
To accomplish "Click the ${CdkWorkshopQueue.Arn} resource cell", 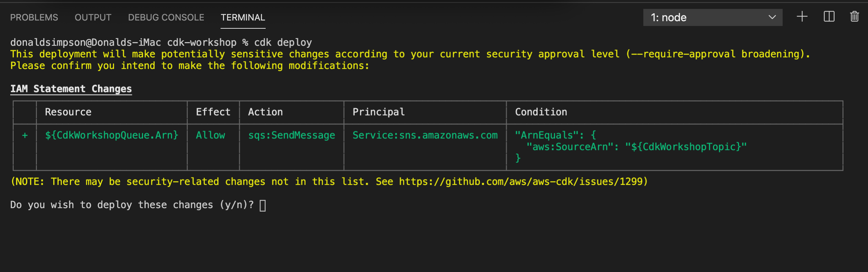I will click(112, 135).
